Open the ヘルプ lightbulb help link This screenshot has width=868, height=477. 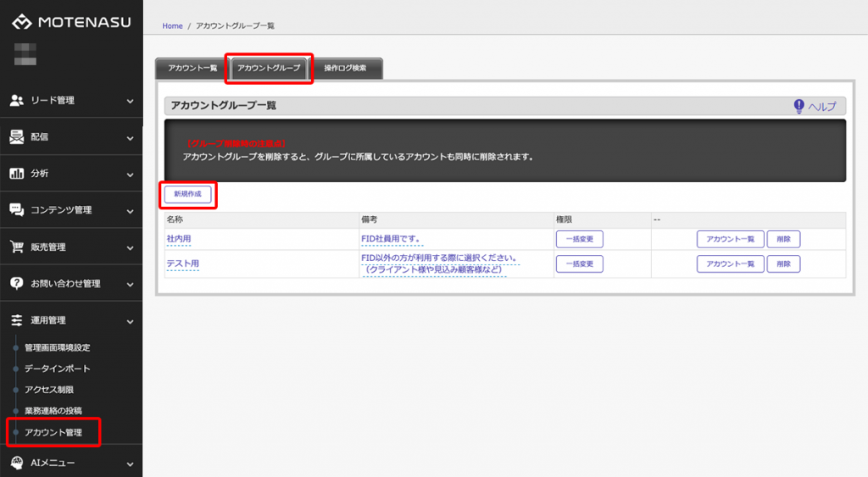coord(814,106)
